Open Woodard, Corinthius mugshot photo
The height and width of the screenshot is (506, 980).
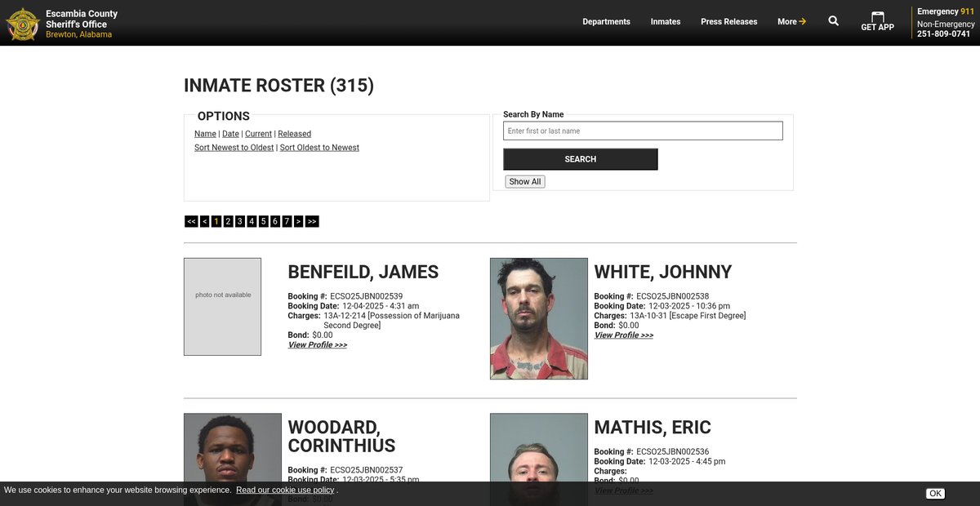pos(233,447)
